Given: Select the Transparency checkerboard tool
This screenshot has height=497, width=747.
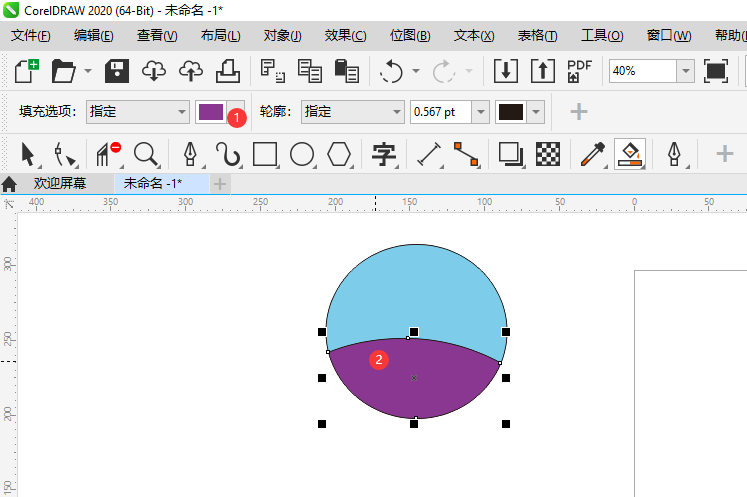Looking at the screenshot, I should (548, 154).
